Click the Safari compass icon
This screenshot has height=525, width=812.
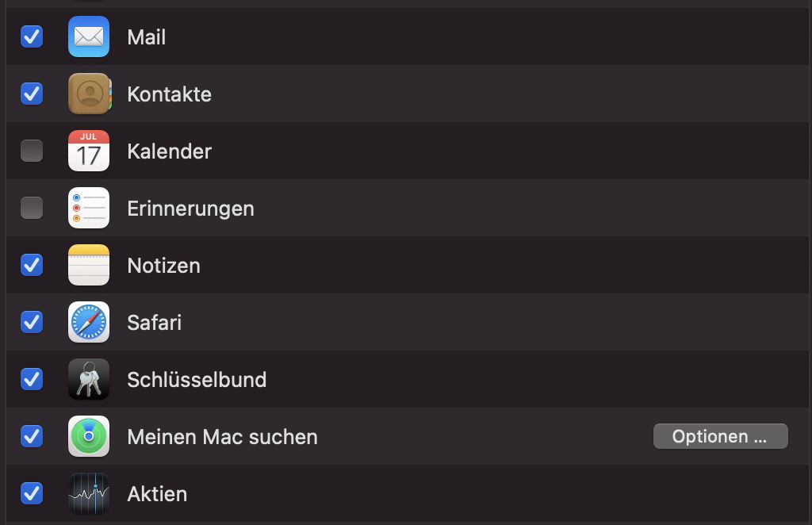pyautogui.click(x=89, y=322)
